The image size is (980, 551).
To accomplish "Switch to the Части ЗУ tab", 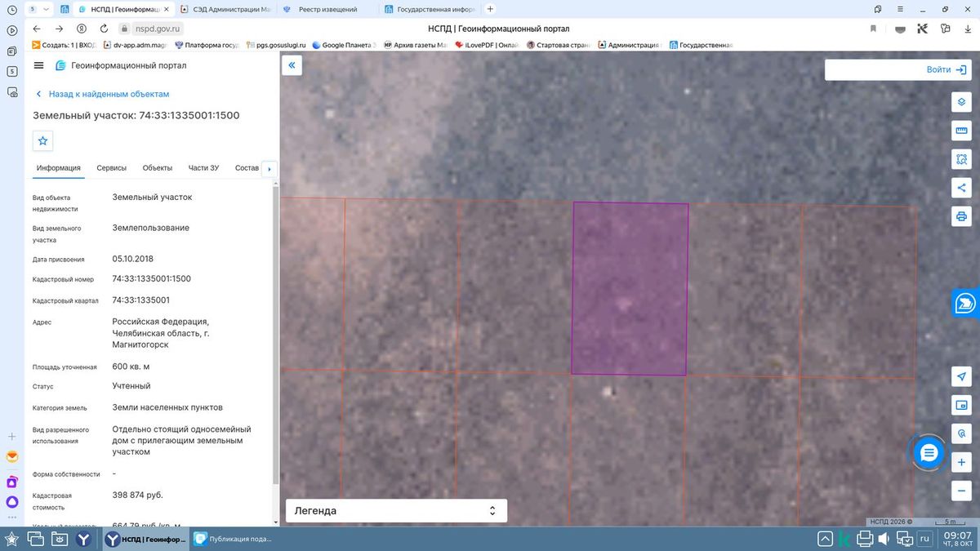I will (203, 168).
